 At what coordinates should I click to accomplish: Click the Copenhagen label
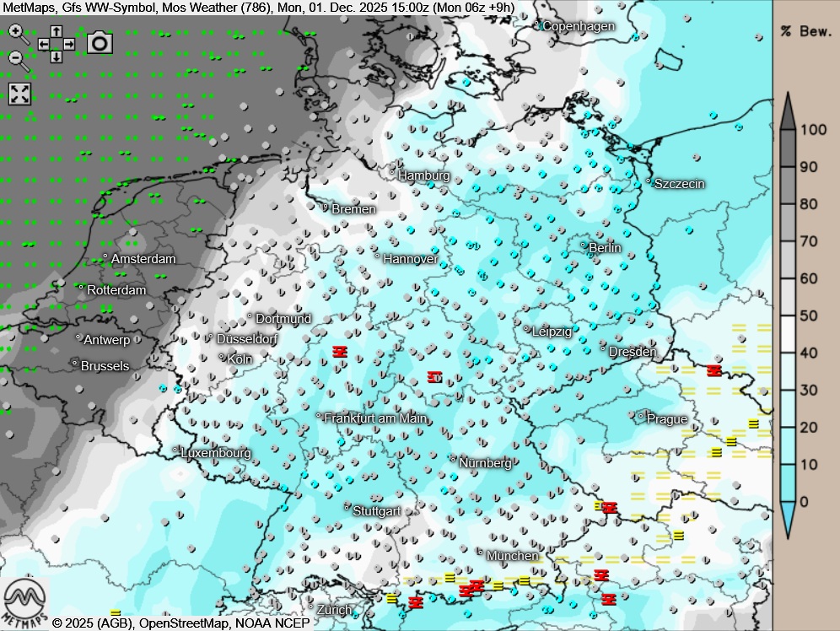click(578, 26)
